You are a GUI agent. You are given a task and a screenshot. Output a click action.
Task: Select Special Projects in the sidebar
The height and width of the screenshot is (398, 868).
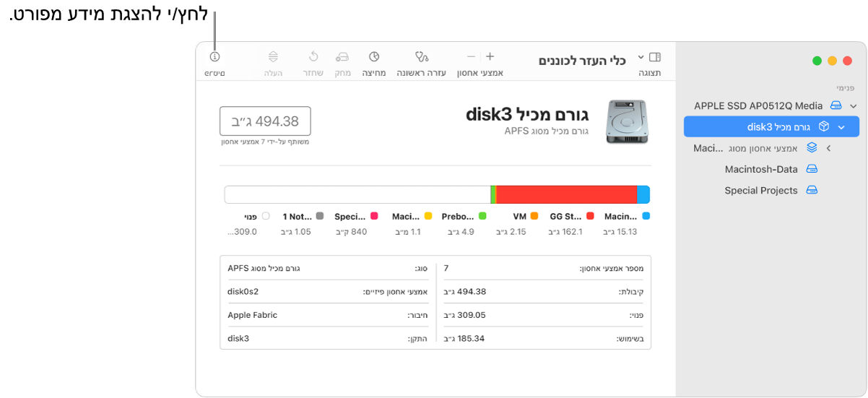click(761, 191)
